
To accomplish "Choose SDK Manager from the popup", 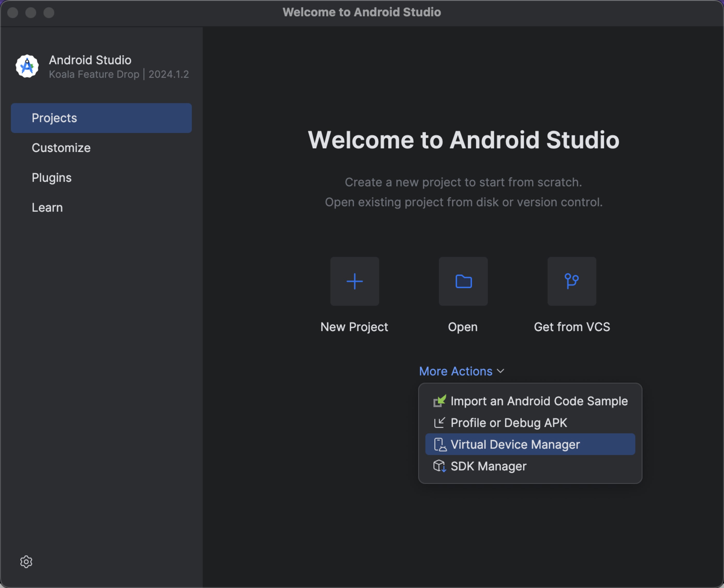I will click(x=488, y=466).
